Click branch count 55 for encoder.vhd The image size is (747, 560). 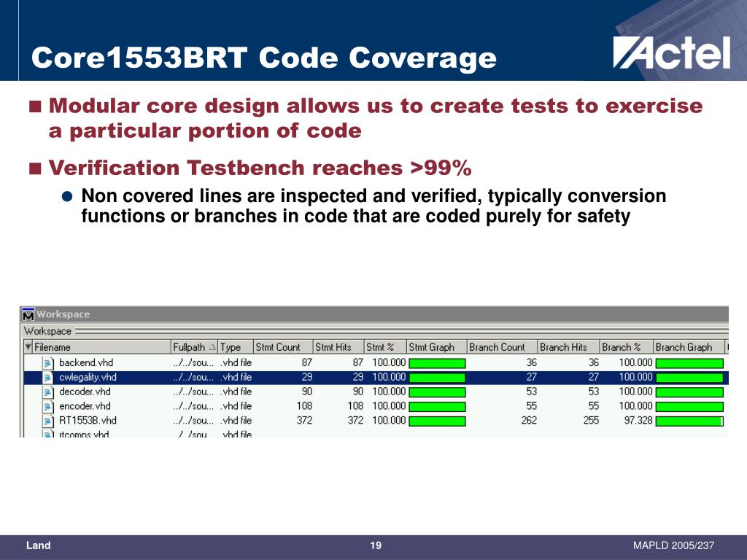tap(531, 406)
